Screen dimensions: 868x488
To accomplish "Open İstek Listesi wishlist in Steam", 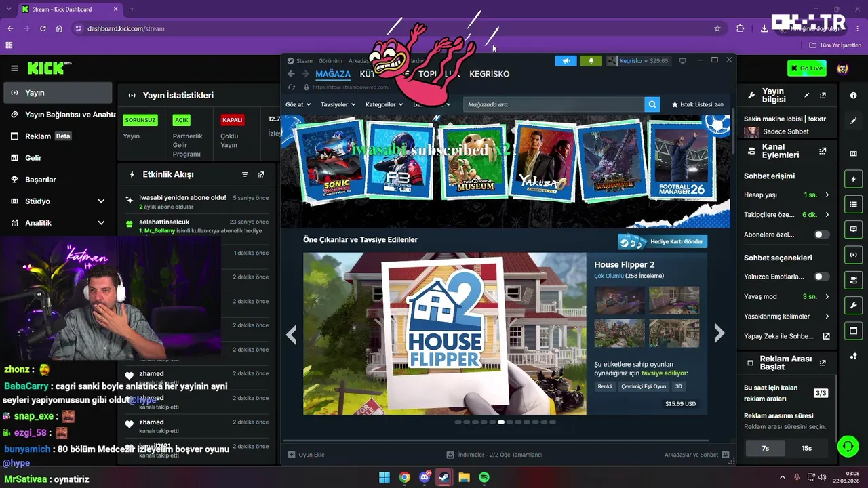I will click(x=697, y=104).
